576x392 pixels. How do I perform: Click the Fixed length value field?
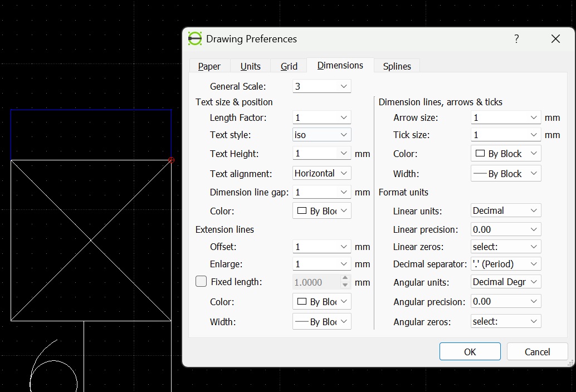tap(315, 282)
